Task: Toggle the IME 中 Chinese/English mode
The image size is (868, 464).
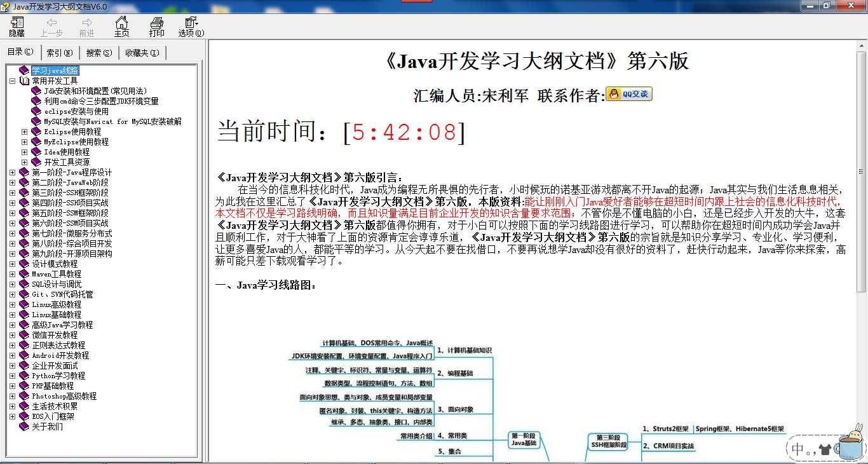Action: click(x=798, y=449)
